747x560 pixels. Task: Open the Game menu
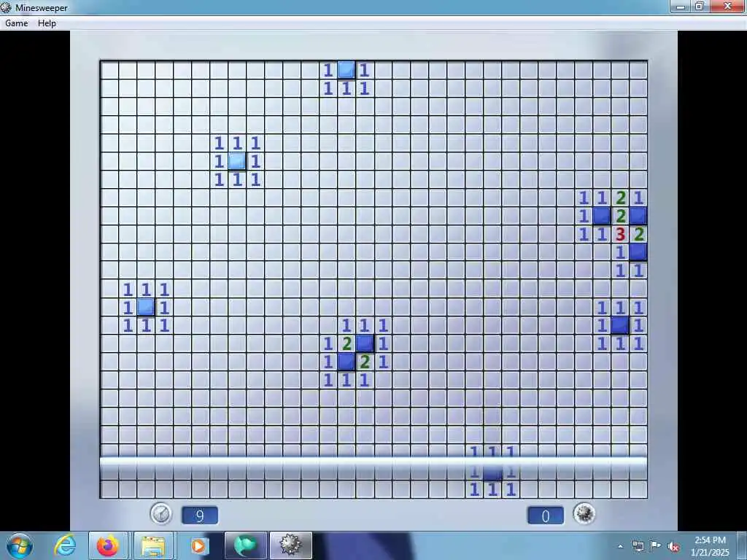(17, 23)
